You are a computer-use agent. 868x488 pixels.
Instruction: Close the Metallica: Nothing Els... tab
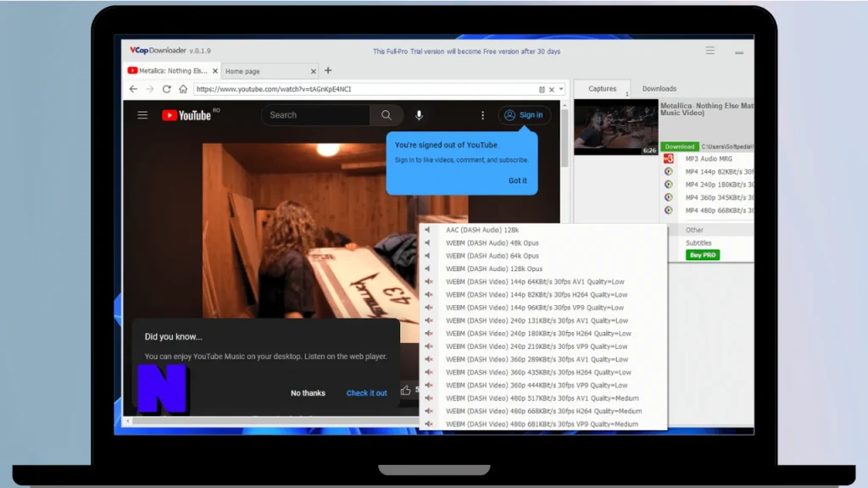(x=214, y=71)
